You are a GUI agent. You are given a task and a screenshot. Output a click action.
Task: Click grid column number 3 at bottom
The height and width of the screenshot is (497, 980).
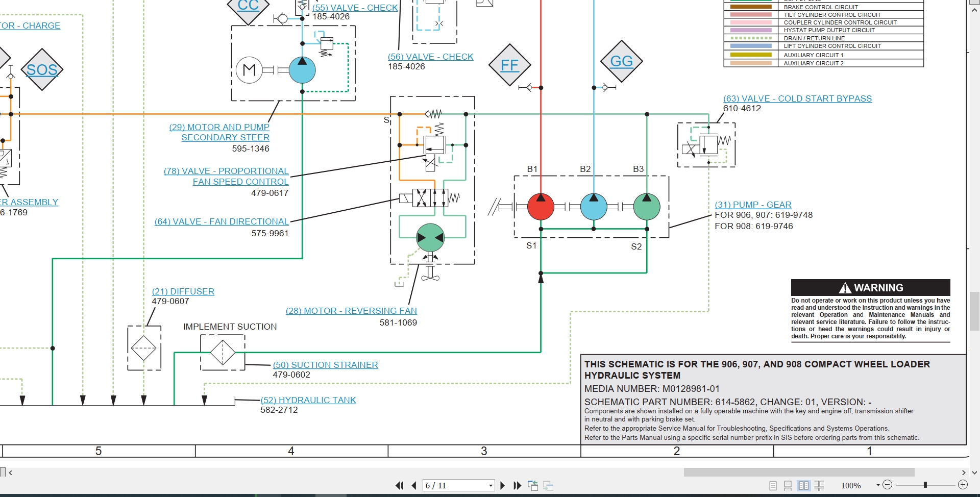tap(484, 451)
